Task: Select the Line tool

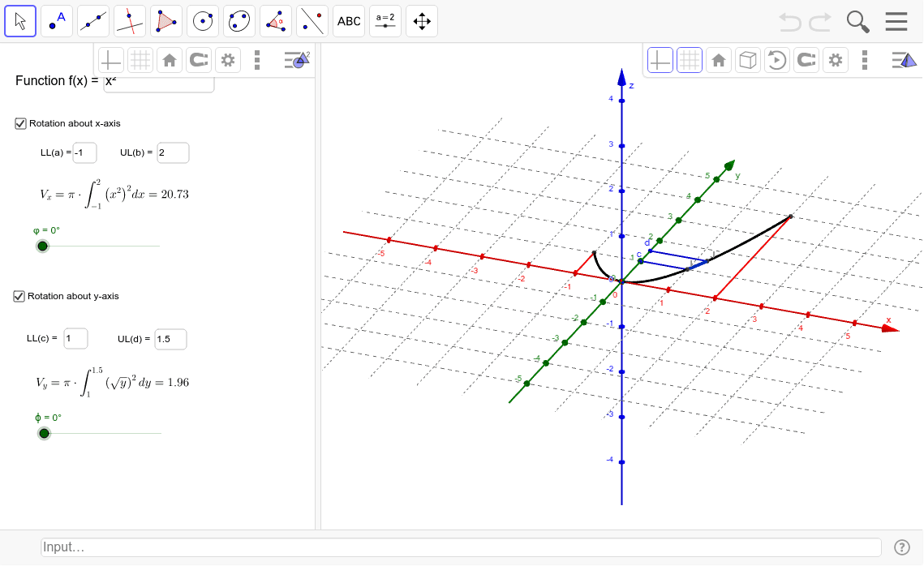Action: tap(92, 20)
